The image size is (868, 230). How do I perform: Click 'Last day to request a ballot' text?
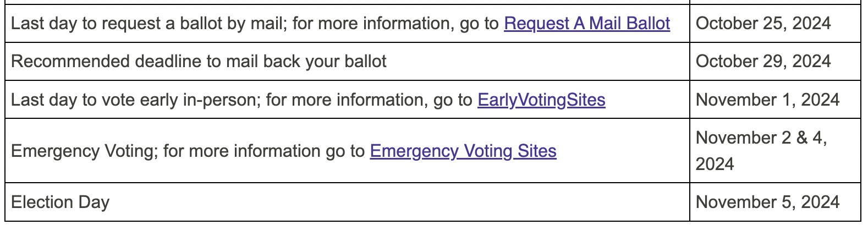(x=108, y=23)
